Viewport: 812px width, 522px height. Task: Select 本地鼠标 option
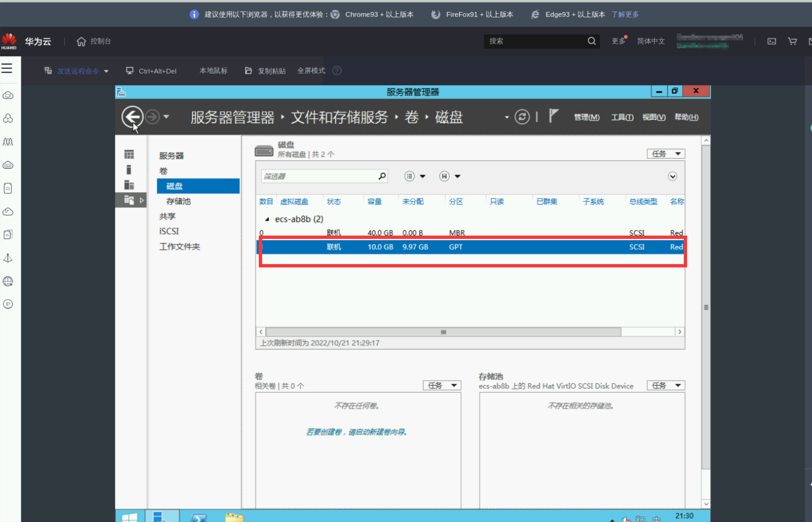point(213,71)
